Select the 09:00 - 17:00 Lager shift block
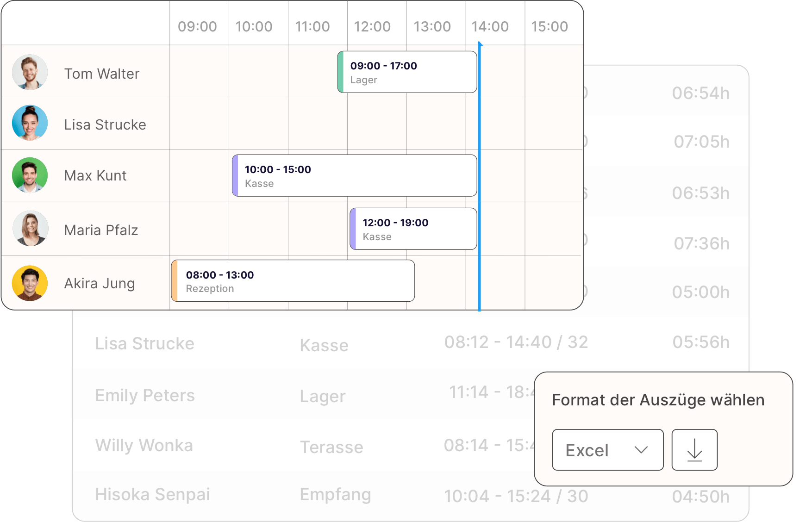This screenshot has width=812, height=522. pos(406,72)
